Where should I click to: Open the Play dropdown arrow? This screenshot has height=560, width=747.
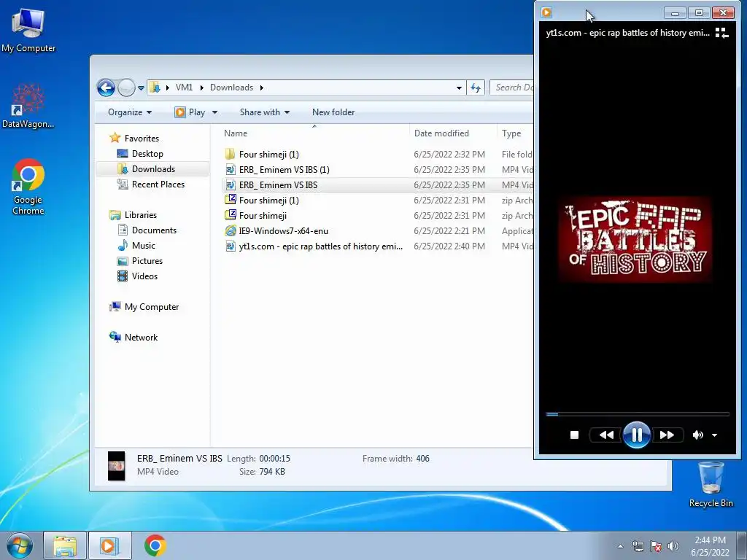click(214, 112)
